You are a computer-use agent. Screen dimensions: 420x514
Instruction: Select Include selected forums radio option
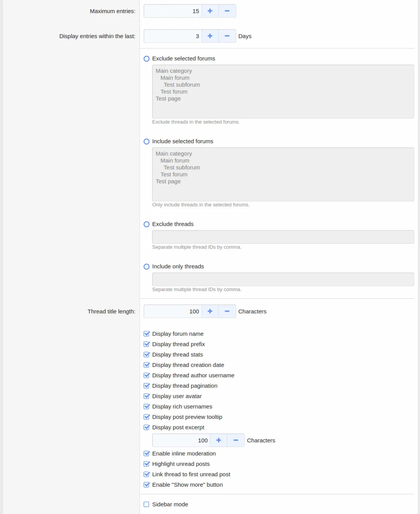(147, 142)
